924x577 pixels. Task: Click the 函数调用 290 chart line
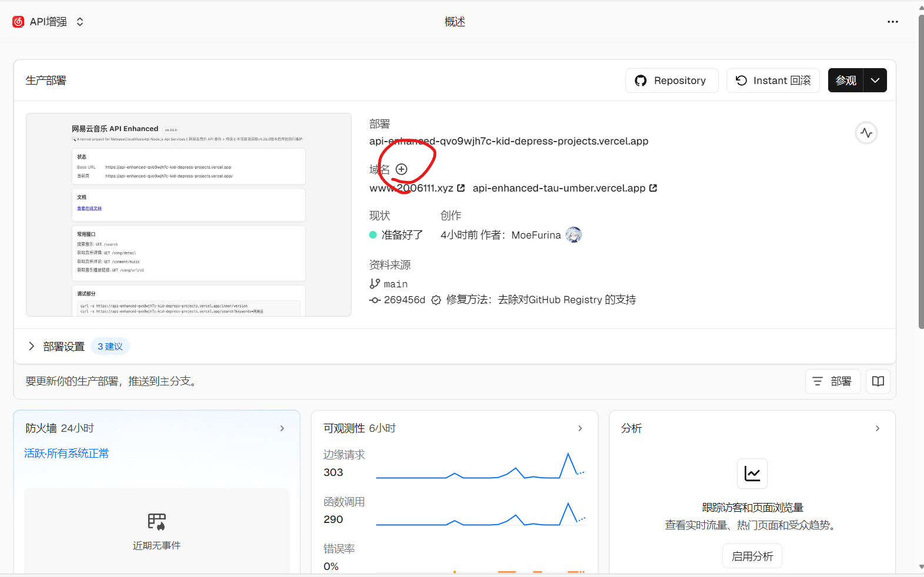pyautogui.click(x=481, y=514)
